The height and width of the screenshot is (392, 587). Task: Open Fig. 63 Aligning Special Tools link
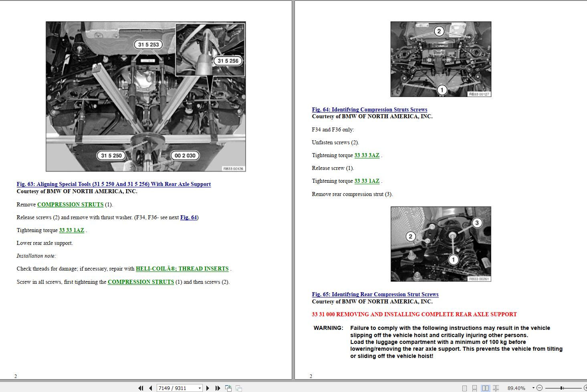pos(114,184)
